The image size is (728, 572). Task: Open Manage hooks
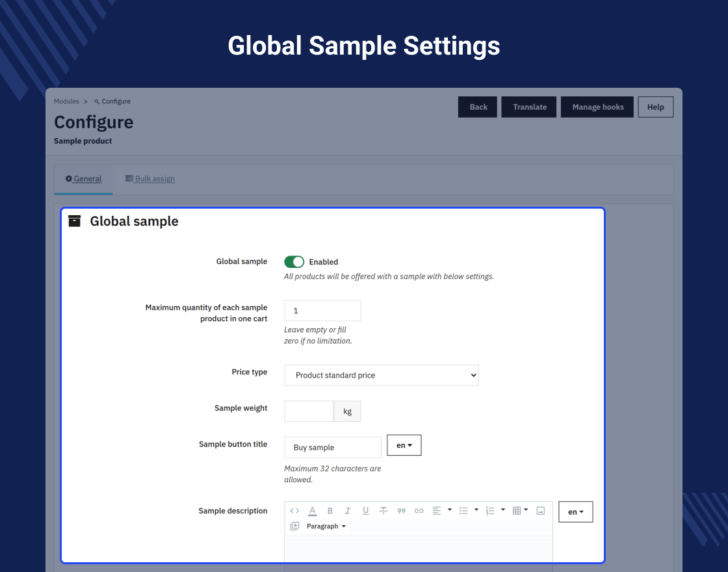(x=597, y=107)
